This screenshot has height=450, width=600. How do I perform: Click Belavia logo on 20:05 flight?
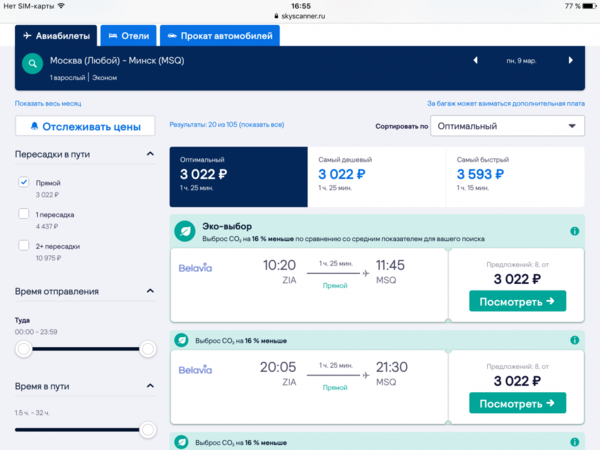(195, 369)
